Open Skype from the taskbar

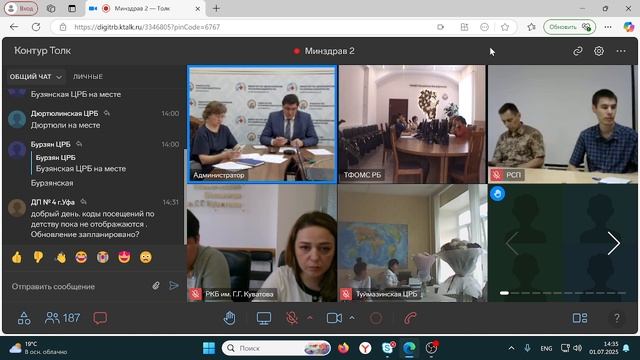coord(387,348)
